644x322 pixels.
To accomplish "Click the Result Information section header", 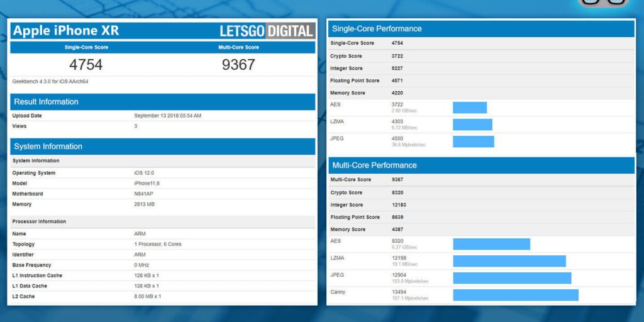I will point(45,102).
